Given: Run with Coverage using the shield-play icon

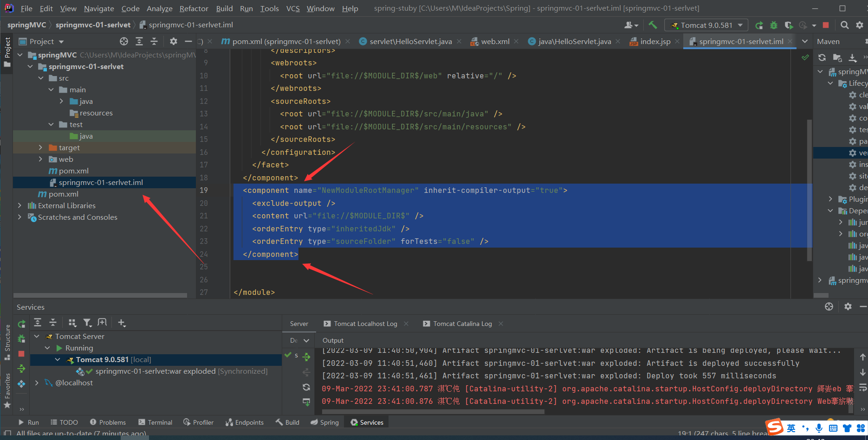Looking at the screenshot, I should [789, 25].
